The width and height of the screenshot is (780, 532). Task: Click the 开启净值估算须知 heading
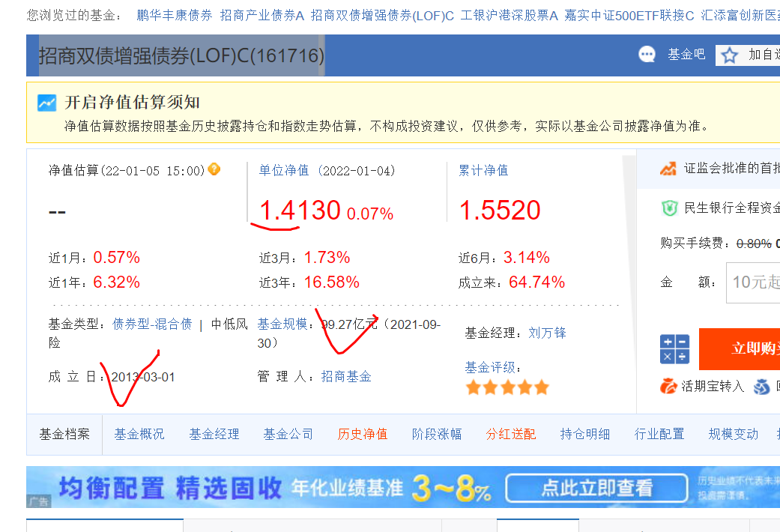pos(133,103)
